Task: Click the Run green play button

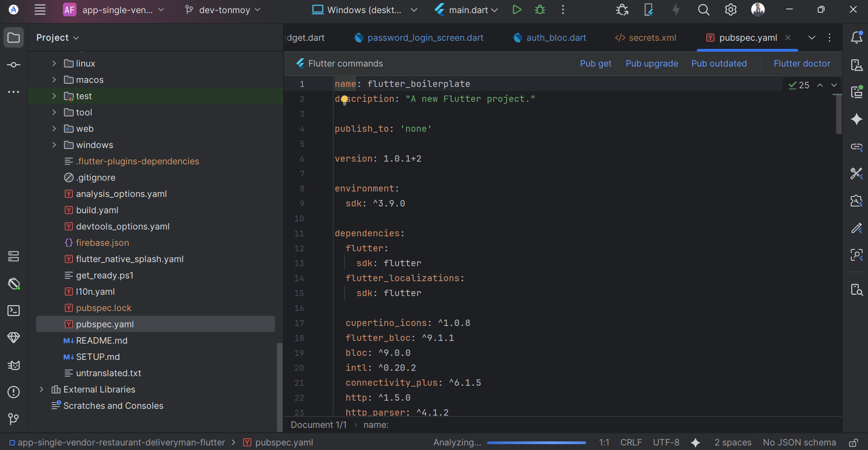Action: click(517, 10)
